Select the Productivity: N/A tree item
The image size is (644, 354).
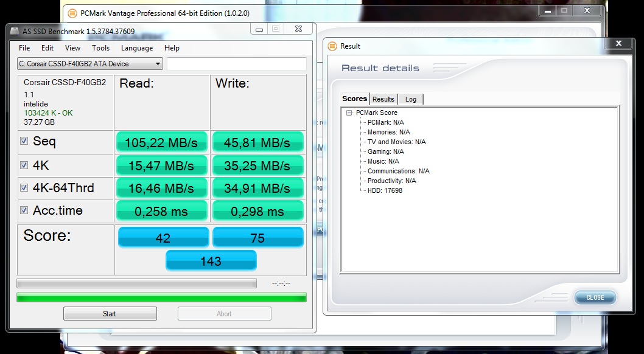pyautogui.click(x=392, y=181)
